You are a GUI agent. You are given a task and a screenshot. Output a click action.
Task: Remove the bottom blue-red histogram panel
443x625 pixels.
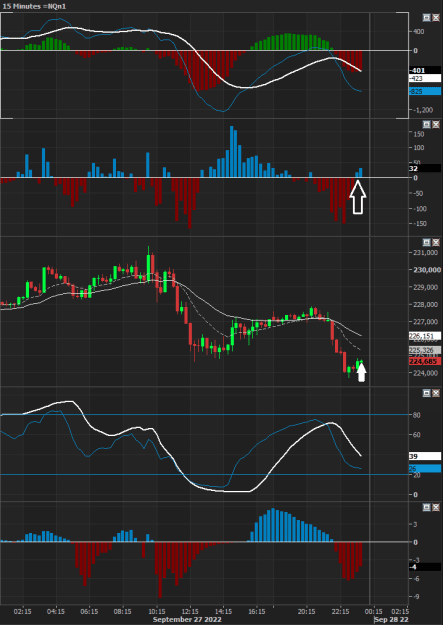[435, 507]
